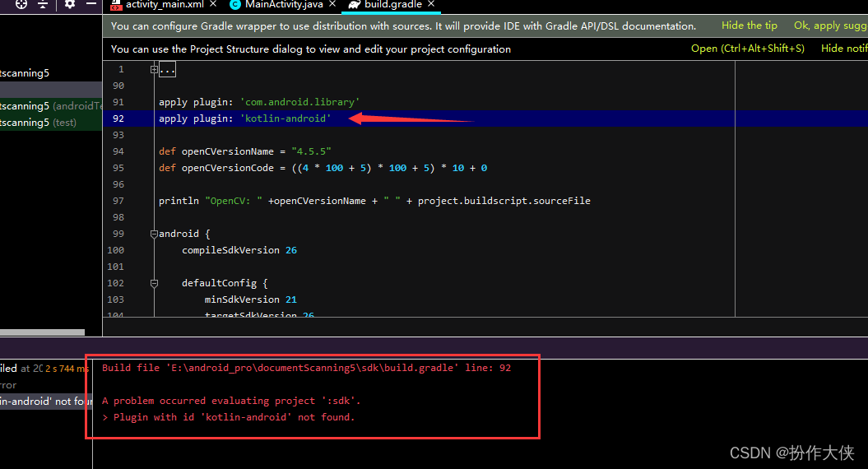Click the collapse all icon in project panel
This screenshot has width=868, height=469.
[43, 4]
